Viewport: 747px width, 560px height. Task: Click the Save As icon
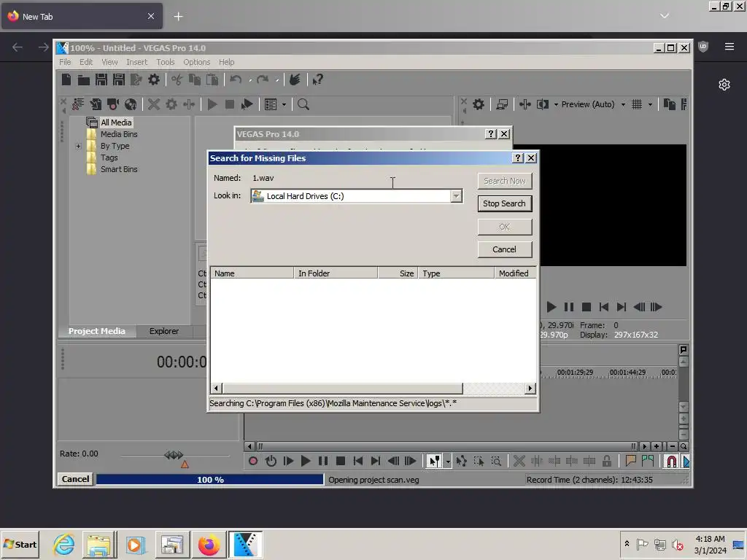click(x=119, y=79)
